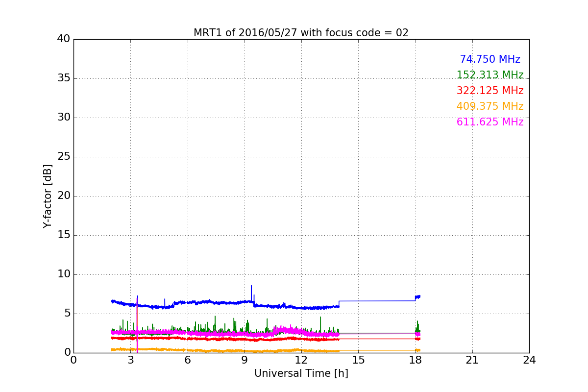Click x-axis tick label 24
The image size is (588, 392).
529,360
